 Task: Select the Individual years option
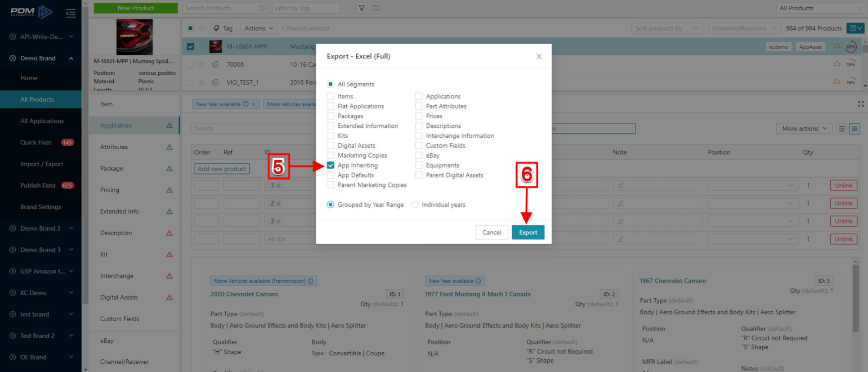coord(415,205)
